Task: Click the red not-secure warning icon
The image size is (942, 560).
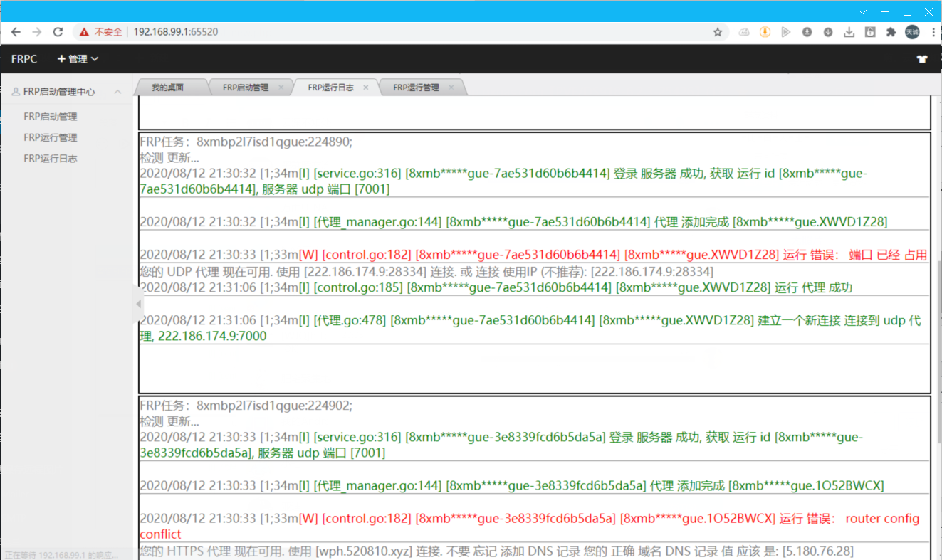Action: (84, 32)
